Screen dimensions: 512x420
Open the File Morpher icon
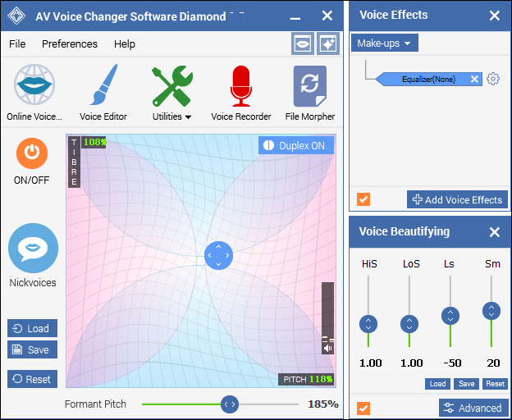click(310, 86)
